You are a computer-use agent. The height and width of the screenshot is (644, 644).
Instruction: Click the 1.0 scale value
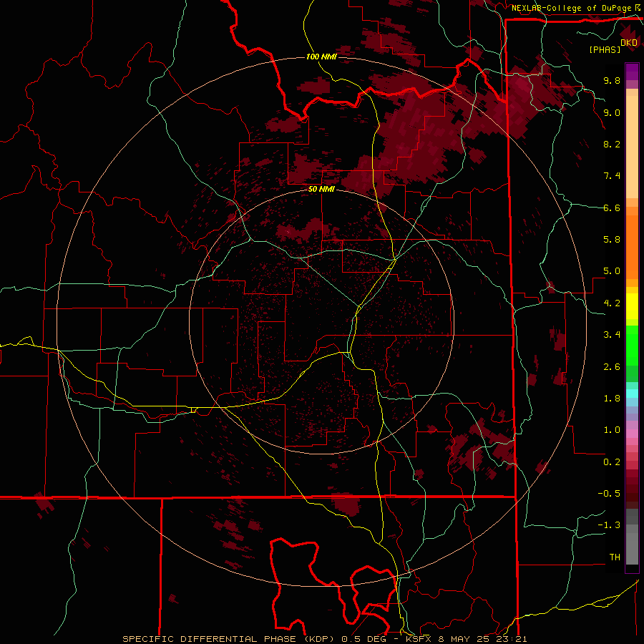(x=612, y=430)
